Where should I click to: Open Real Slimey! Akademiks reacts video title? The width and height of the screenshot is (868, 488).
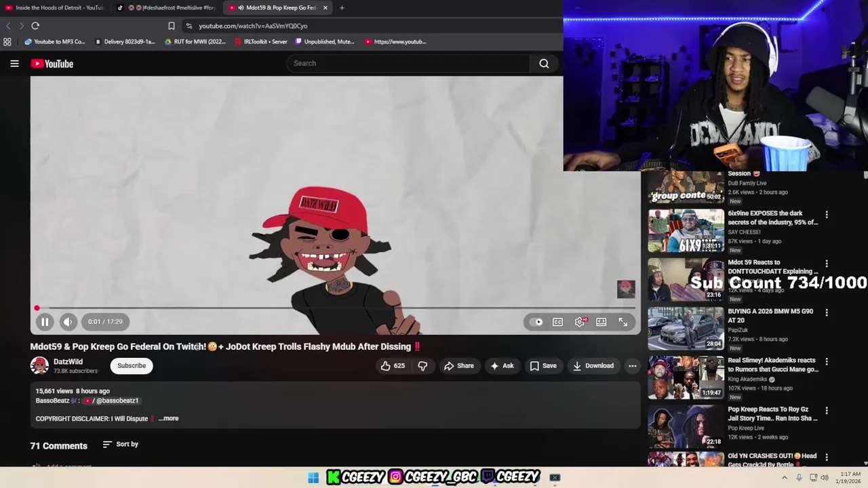pos(773,365)
